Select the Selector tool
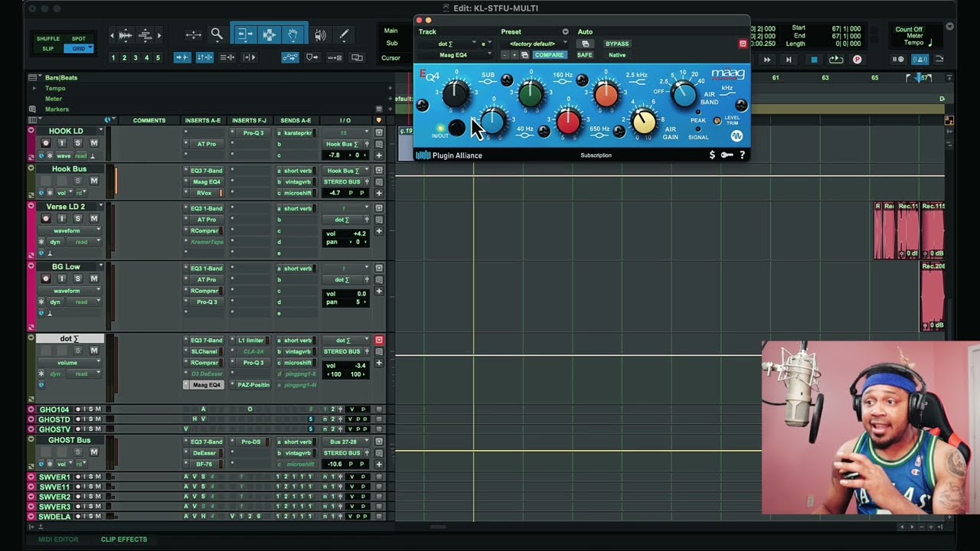The image size is (980, 551). click(269, 34)
